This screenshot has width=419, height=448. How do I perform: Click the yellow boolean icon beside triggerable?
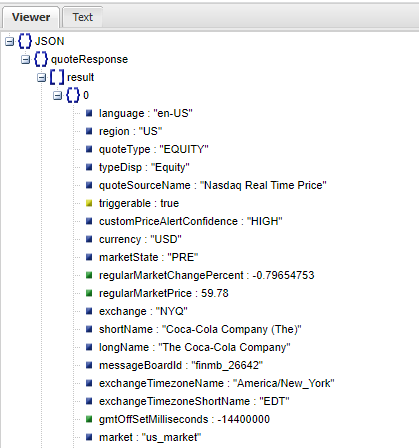pos(89,203)
